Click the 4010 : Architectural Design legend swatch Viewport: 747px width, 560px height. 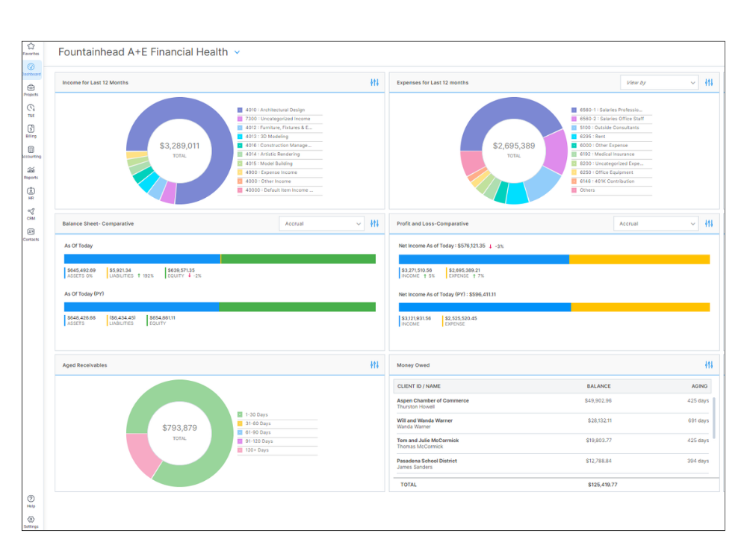point(240,110)
